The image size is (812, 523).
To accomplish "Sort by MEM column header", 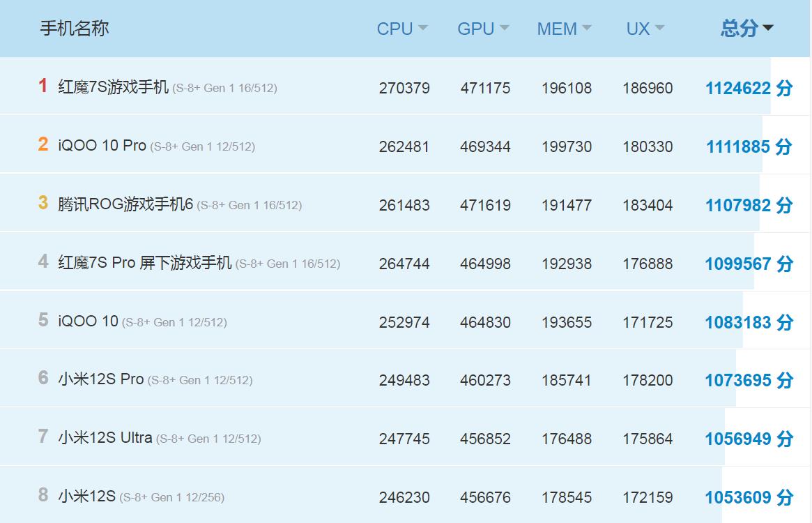I will pos(563,29).
